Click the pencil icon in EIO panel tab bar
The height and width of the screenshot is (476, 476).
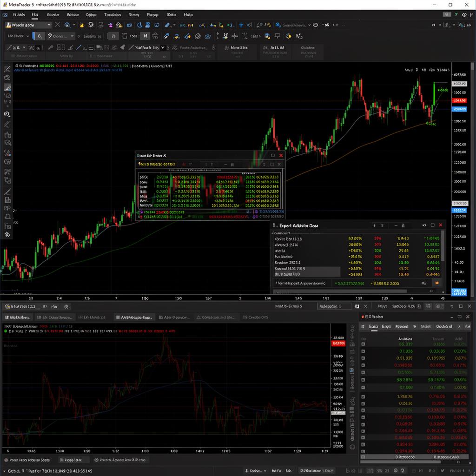(x=459, y=327)
